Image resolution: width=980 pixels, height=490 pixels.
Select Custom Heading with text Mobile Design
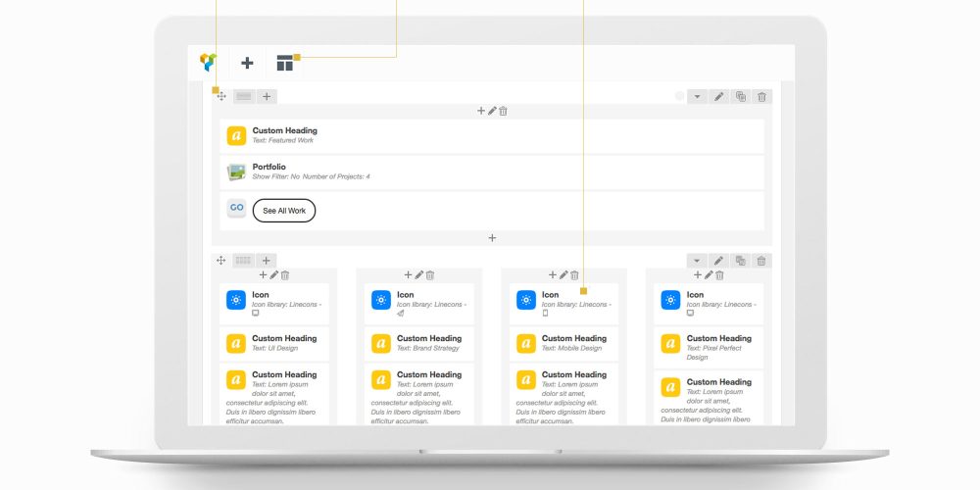(x=563, y=344)
